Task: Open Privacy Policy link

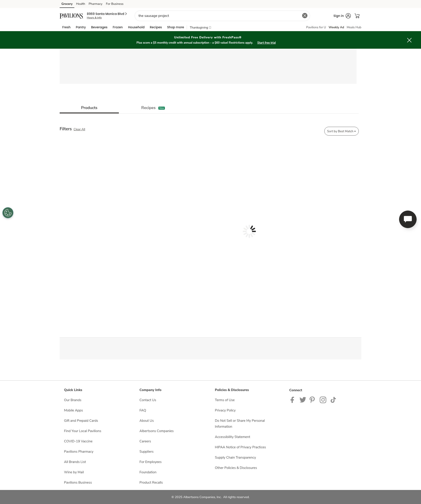Action: tap(225, 410)
